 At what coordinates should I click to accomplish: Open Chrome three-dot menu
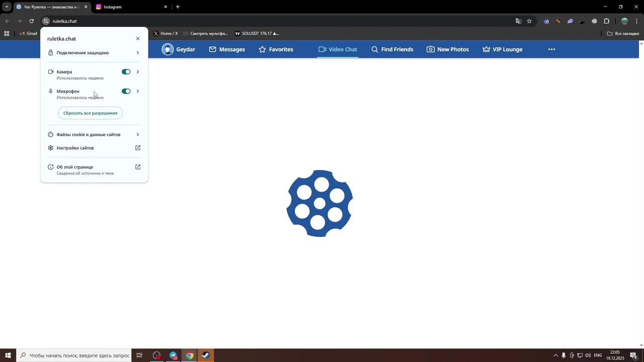coord(636,21)
